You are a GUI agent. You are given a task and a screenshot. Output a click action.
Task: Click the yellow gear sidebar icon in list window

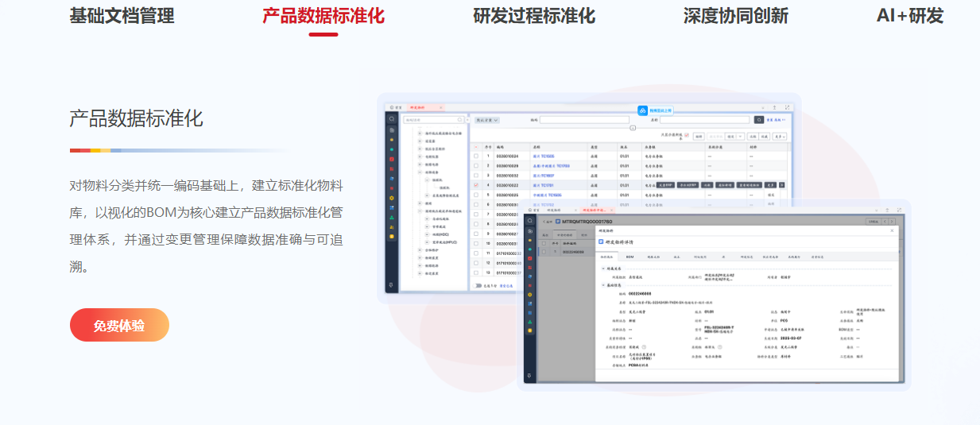[x=392, y=198]
